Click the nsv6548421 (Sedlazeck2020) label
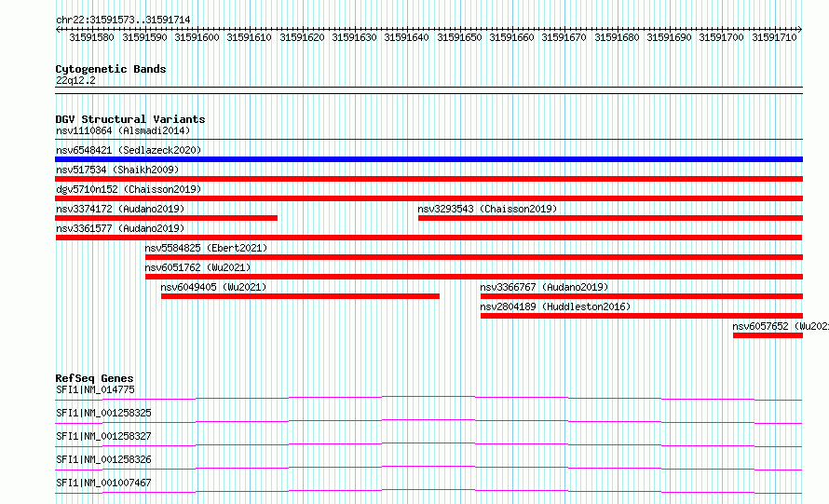The height and width of the screenshot is (504, 829). pyautogui.click(x=129, y=150)
